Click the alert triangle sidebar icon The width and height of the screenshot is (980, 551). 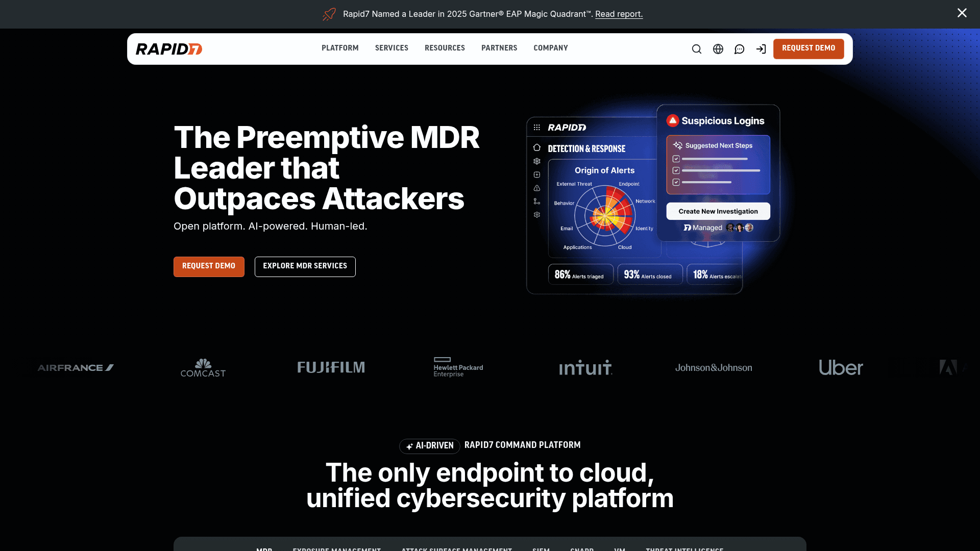(x=536, y=188)
